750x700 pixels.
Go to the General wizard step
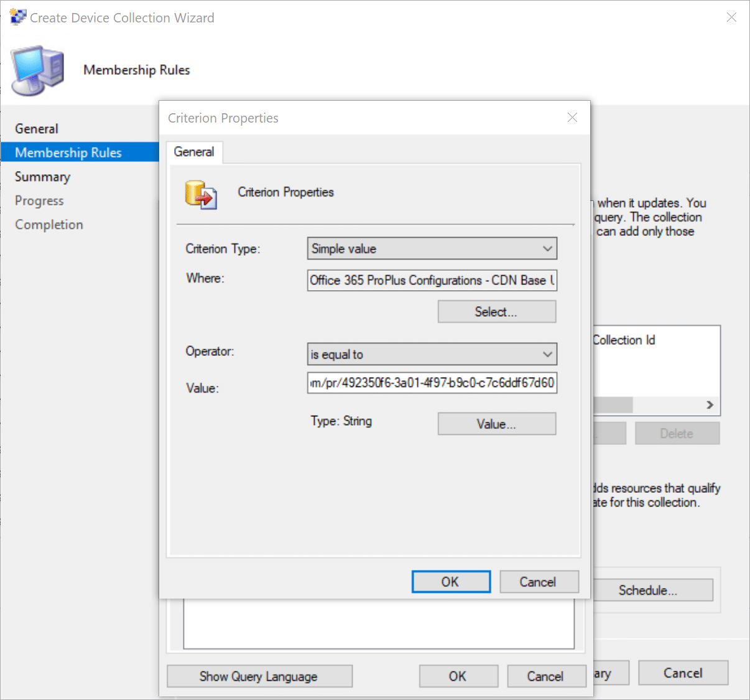tap(37, 129)
